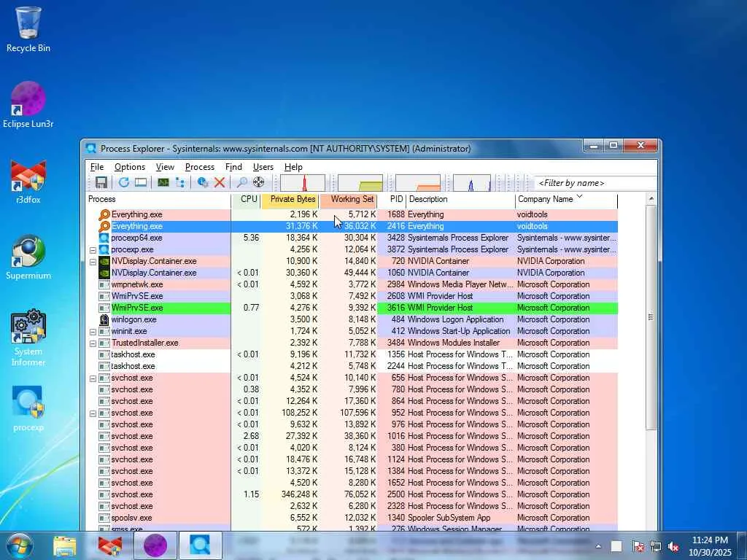Click the Save toolbar icon
747x560 pixels.
tap(101, 182)
